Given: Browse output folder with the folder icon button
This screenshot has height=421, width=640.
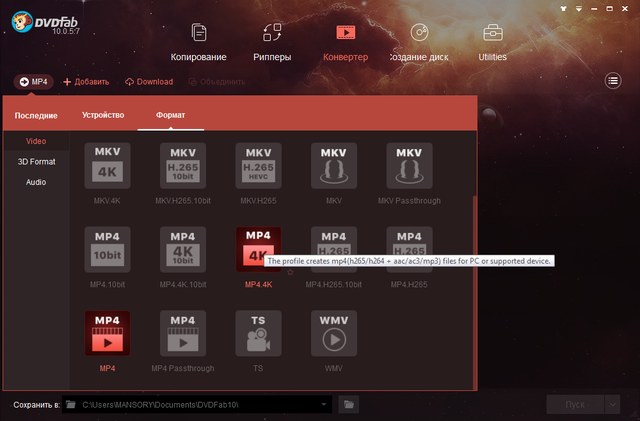Looking at the screenshot, I should pos(349,405).
